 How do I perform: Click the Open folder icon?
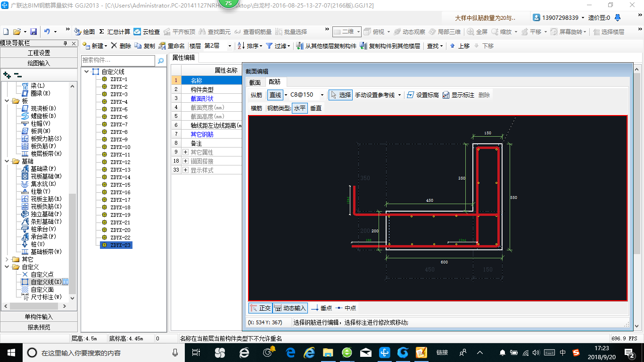pos(17,32)
